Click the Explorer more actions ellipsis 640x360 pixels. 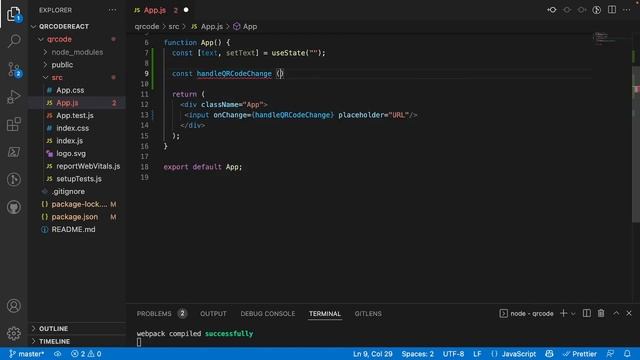112,10
